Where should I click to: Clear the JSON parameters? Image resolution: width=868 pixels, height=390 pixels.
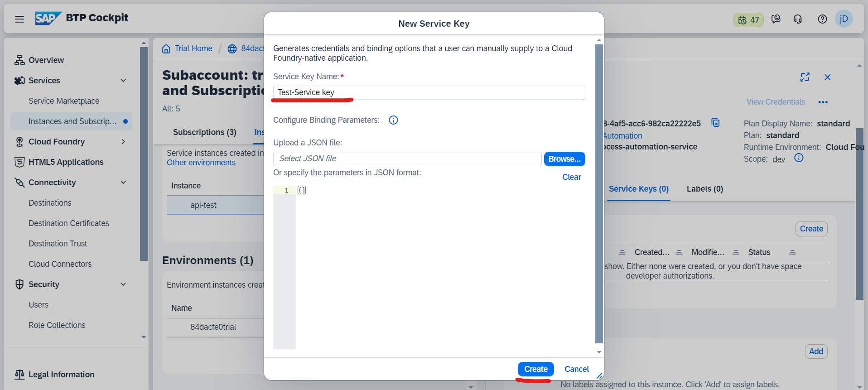click(571, 177)
